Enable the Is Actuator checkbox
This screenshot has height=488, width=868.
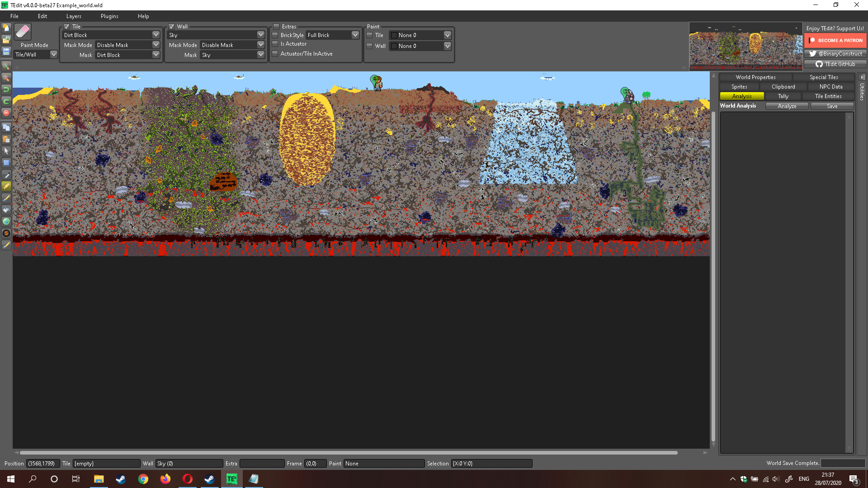[275, 44]
